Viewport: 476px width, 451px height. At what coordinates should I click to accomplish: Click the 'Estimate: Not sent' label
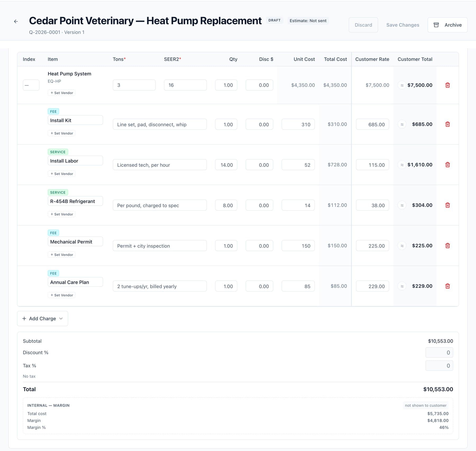tap(308, 21)
